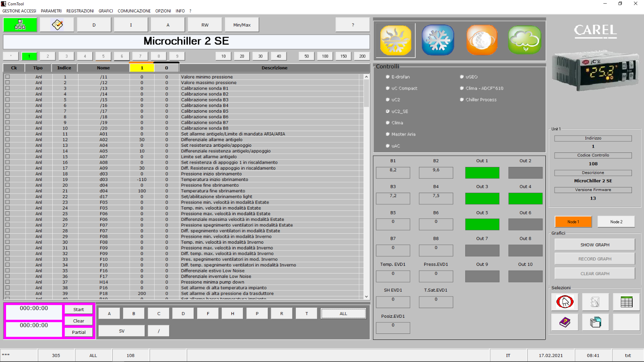Select the Master Aria radio option
Screen dimensions: 644x362
pyautogui.click(x=388, y=134)
